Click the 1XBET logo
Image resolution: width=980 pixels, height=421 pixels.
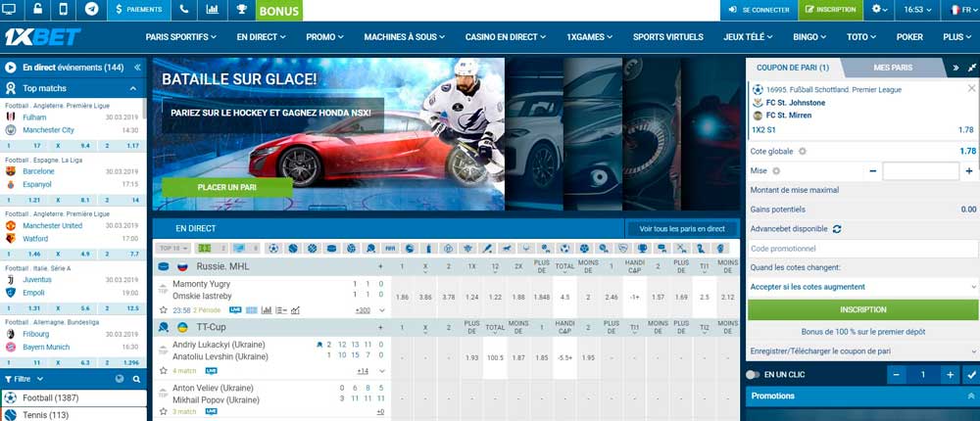[42, 37]
